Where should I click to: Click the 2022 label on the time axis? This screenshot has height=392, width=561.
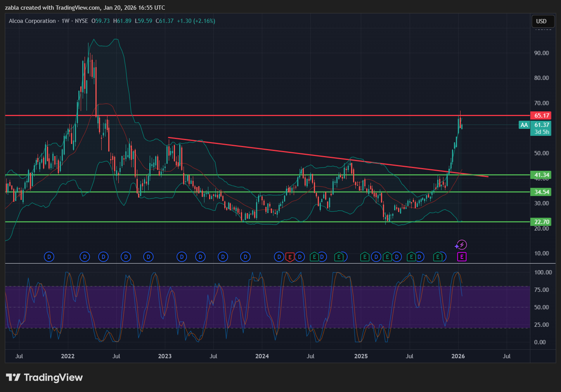[68, 356]
